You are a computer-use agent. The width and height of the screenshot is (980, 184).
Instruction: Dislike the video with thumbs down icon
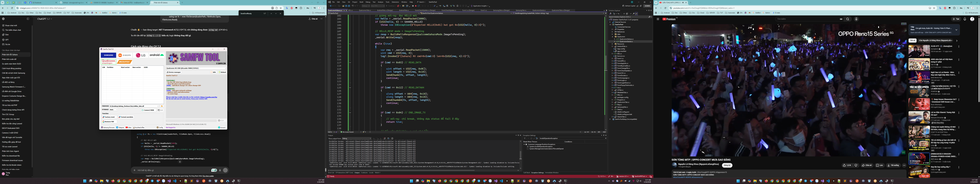[856, 165]
